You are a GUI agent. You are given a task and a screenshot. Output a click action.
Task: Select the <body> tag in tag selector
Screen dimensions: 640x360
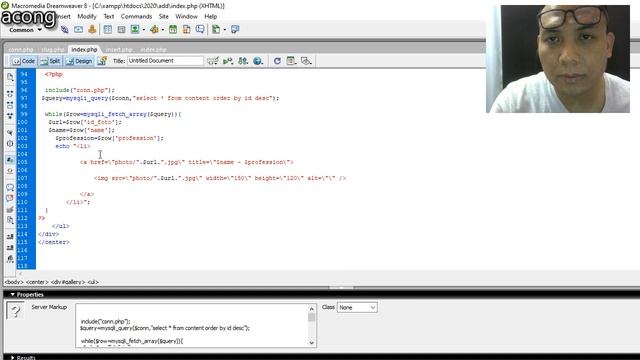pos(14,282)
